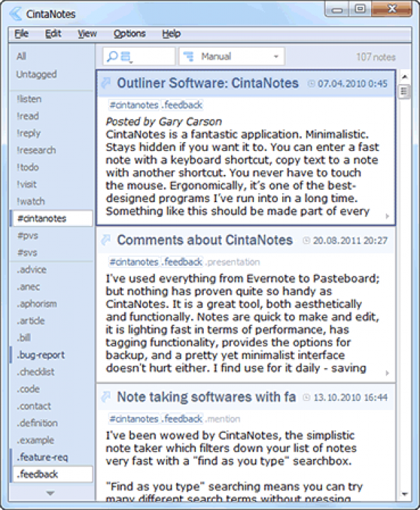This screenshot has height=510, width=420.
Task: Click #cintanotes tag on Outliner Software note
Action: [134, 105]
